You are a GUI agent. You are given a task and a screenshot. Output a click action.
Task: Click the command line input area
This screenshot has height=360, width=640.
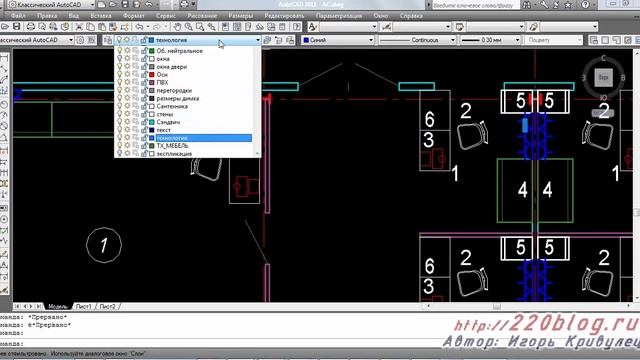pyautogui.click(x=220, y=343)
